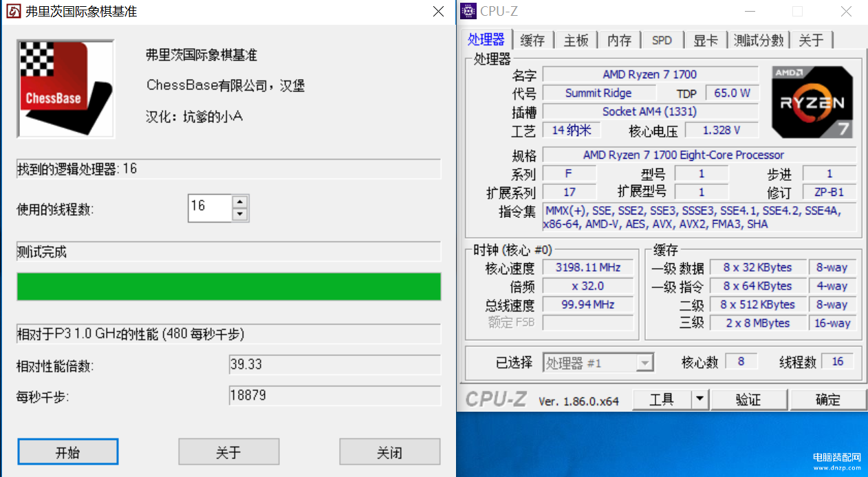The width and height of the screenshot is (868, 477).
Task: Click the core count value 8
Action: click(741, 361)
